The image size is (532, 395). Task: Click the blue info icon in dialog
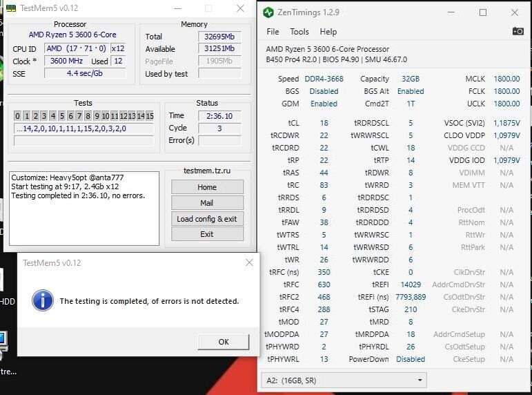(x=43, y=300)
